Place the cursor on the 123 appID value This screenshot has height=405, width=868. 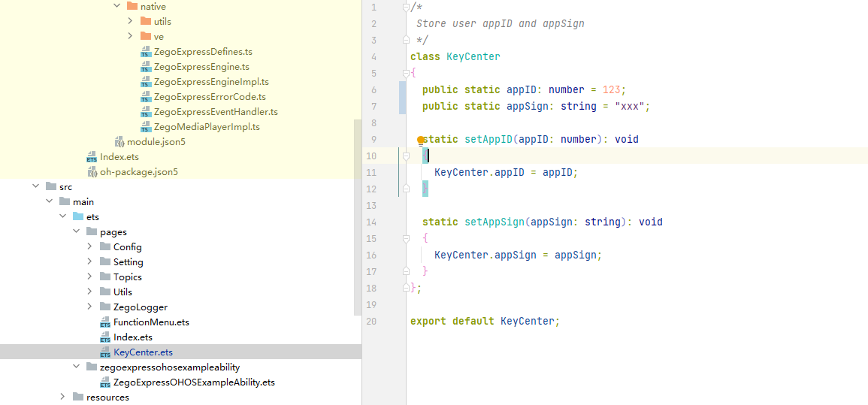[611, 89]
